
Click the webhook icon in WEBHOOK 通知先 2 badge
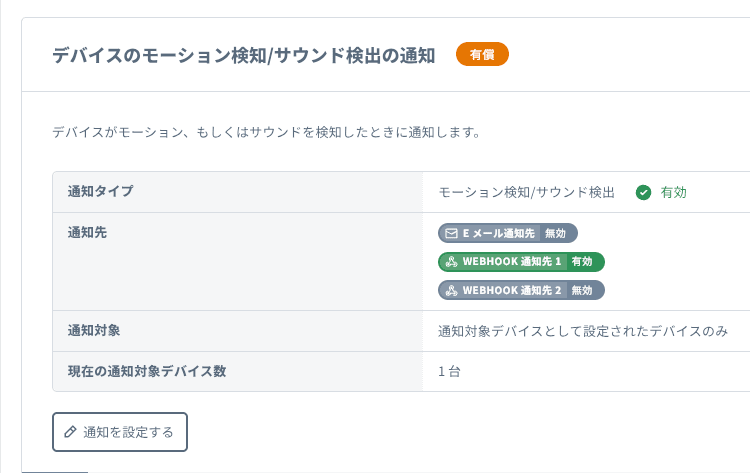[452, 290]
